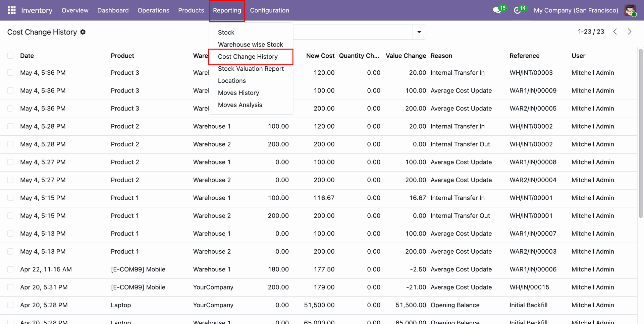Sort by Product column header
This screenshot has height=324, width=644.
[122, 56]
